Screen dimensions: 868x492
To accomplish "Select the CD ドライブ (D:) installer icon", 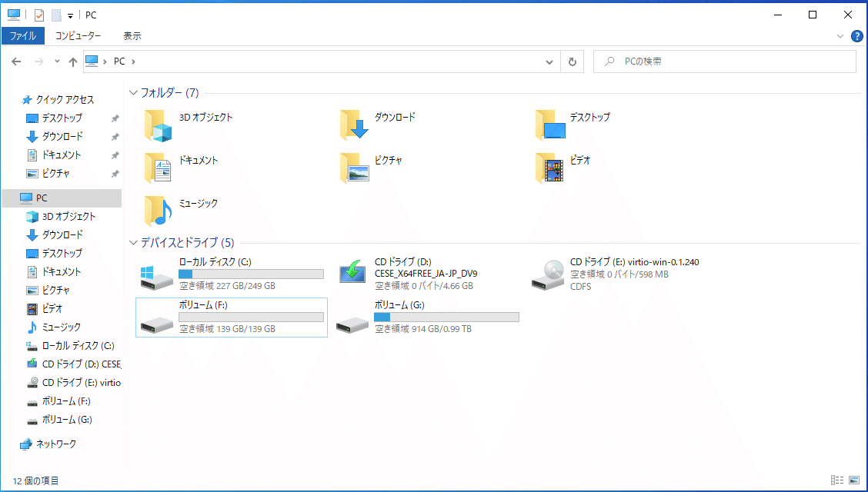I will tap(352, 272).
